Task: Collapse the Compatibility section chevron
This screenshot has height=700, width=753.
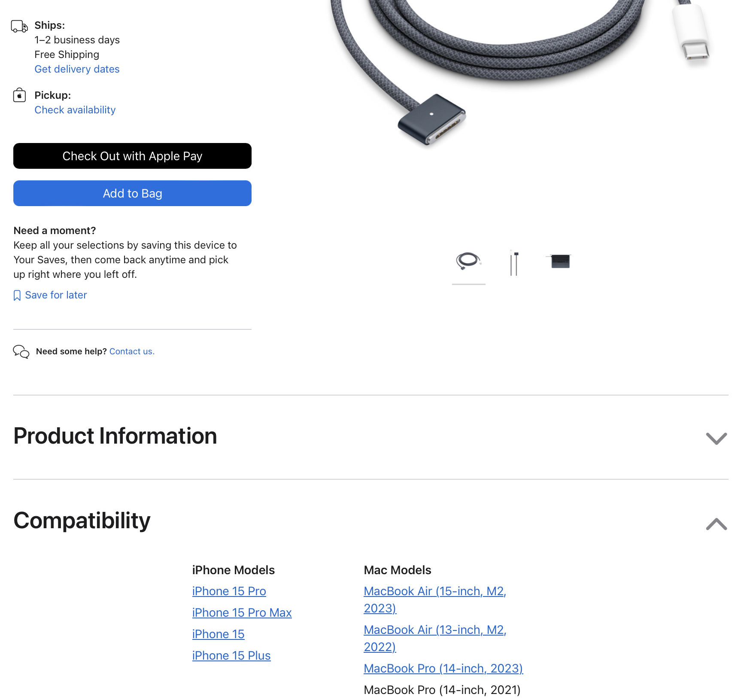Action: [716, 524]
